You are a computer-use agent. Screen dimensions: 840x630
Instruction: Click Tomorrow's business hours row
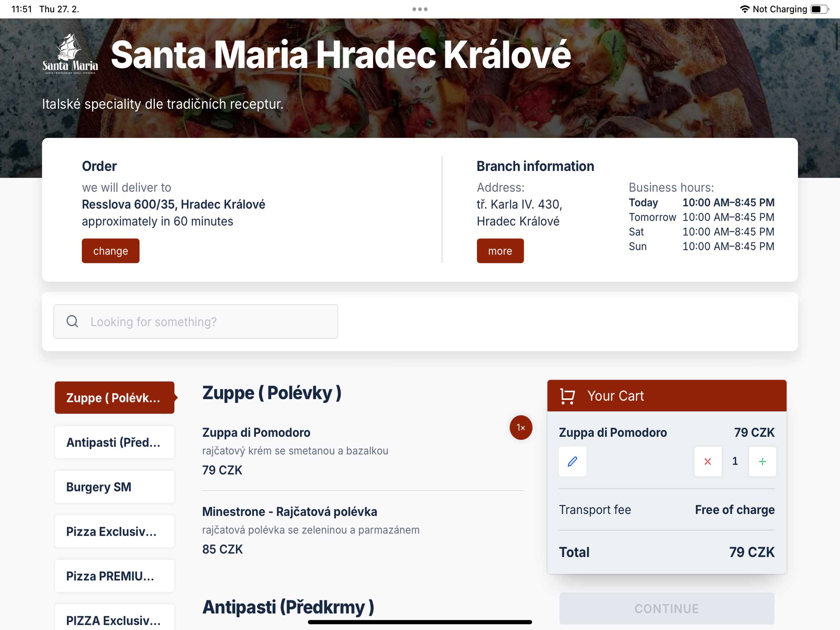(x=701, y=217)
